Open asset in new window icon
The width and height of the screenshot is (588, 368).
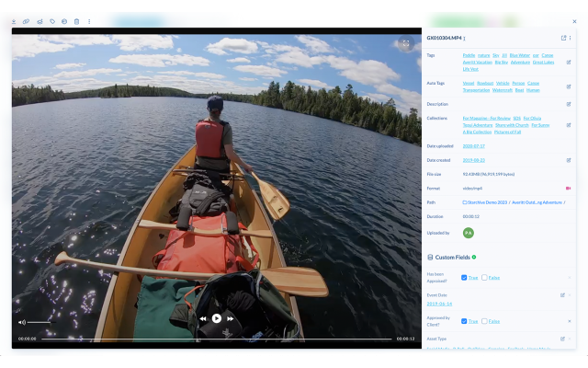563,38
